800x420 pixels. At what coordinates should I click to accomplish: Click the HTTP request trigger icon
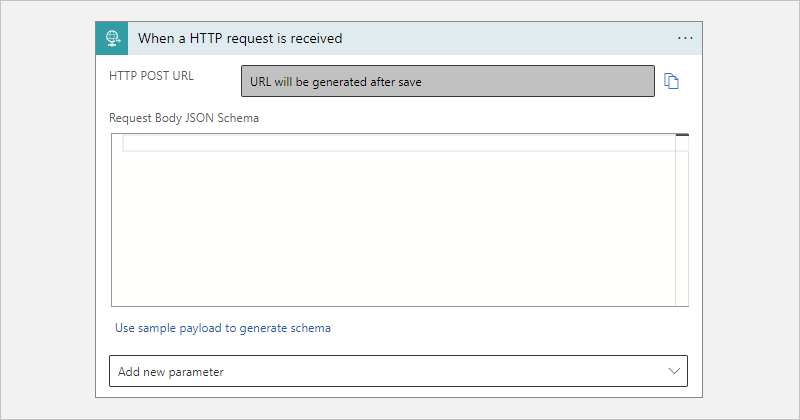tap(113, 38)
